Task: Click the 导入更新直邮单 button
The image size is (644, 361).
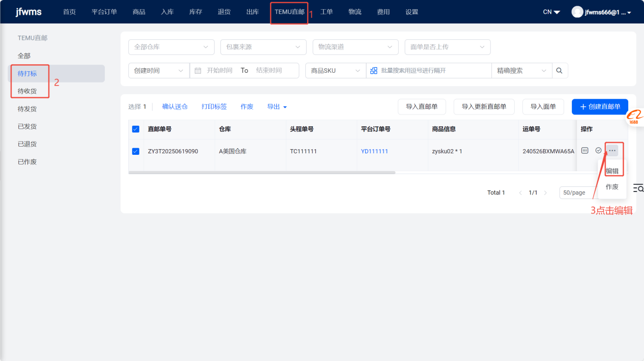Action: 484,107
